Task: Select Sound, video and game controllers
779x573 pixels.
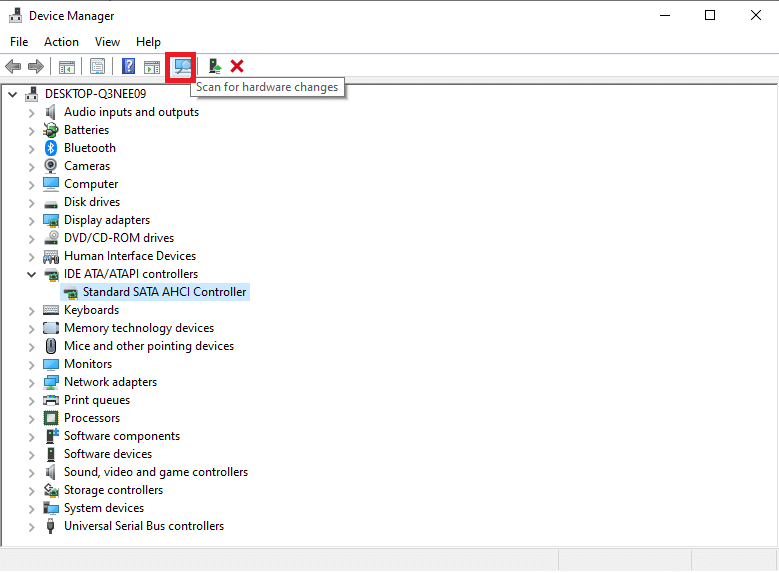Action: coord(155,472)
